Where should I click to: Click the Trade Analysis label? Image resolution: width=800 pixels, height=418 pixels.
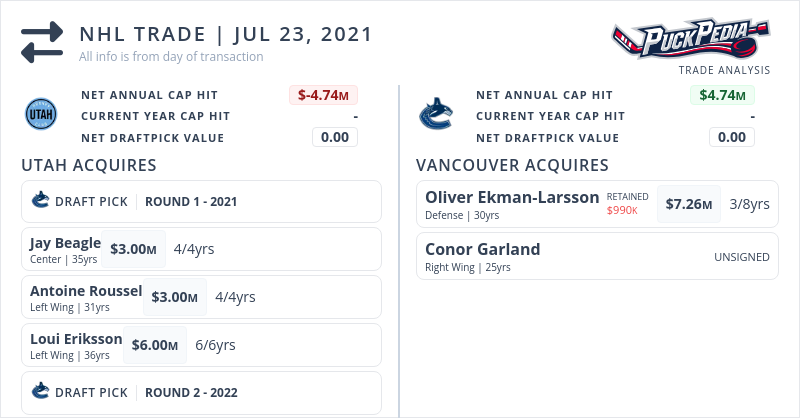724,70
